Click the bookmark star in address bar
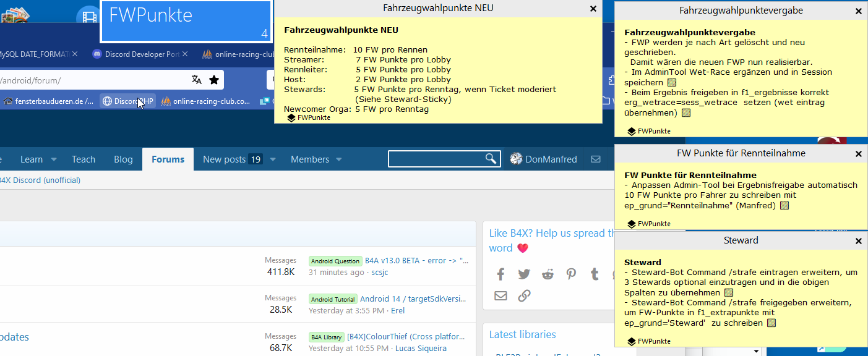Viewport: 868px width, 356px height. 214,80
